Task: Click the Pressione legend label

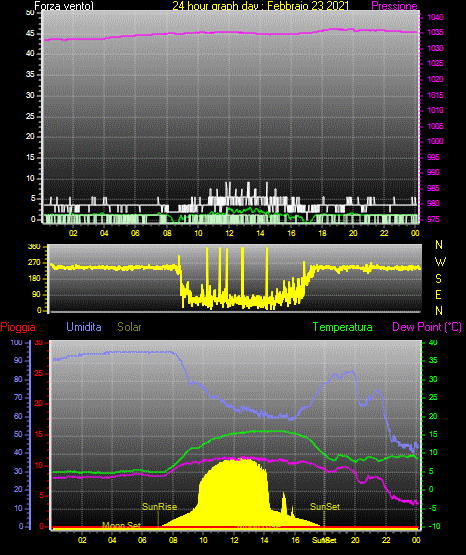Action: point(394,6)
